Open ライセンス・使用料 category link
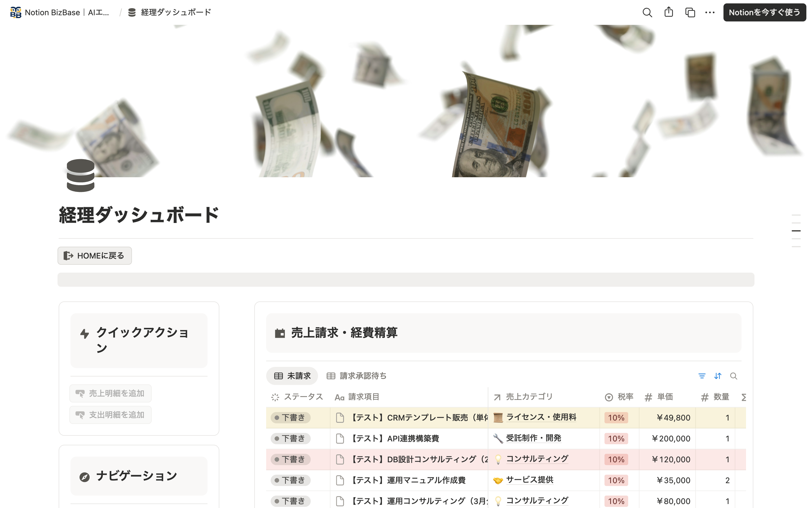This screenshot has width=812, height=508. pyautogui.click(x=541, y=417)
